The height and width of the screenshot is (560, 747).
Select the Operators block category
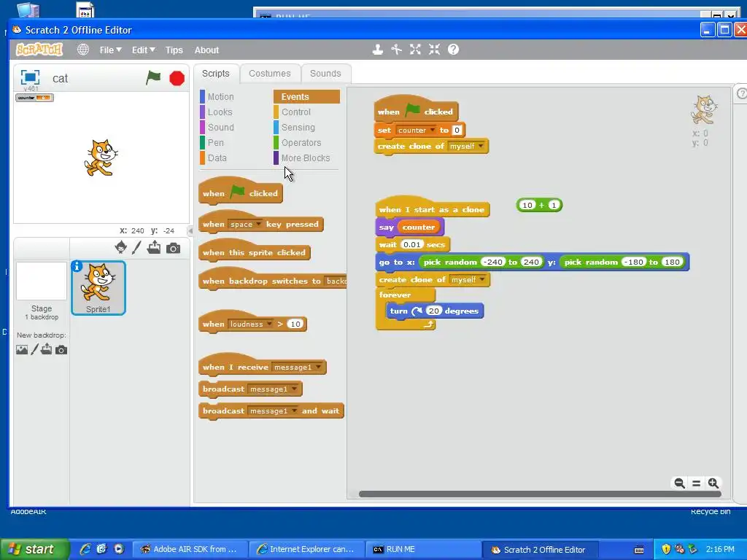301,142
